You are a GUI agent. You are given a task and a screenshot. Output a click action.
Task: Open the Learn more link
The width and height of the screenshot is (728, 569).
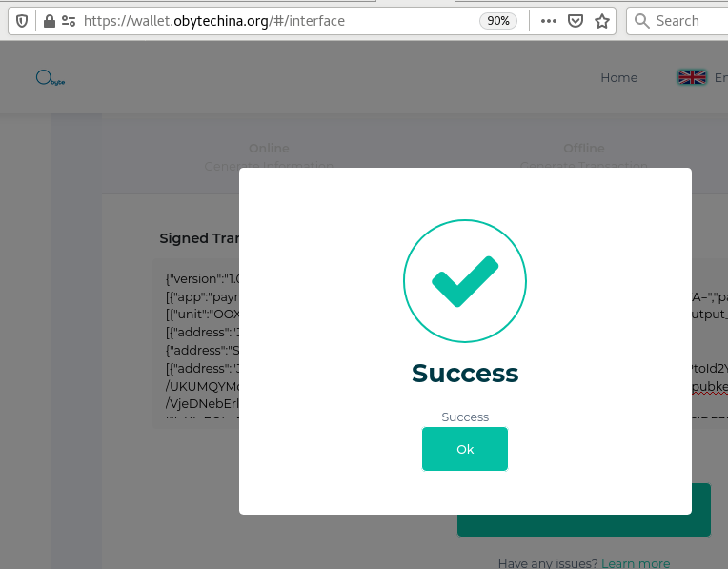click(636, 563)
